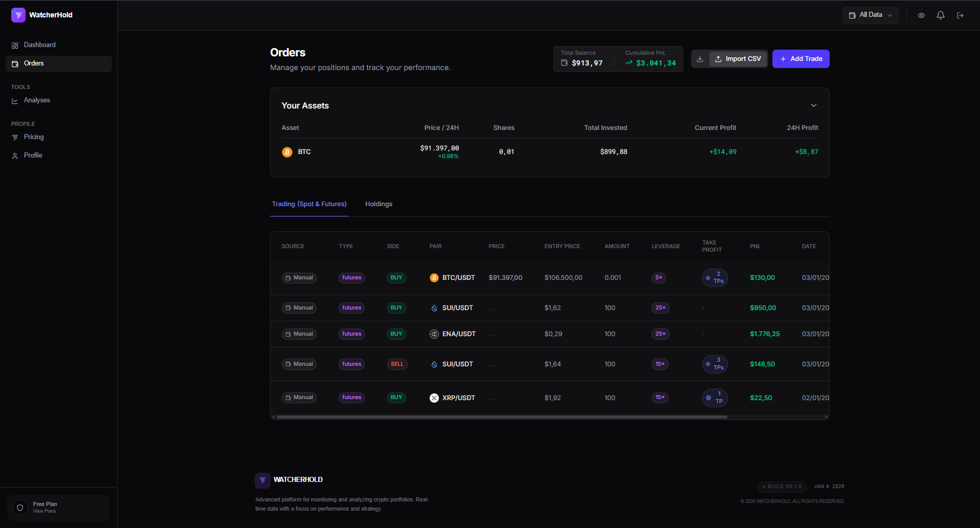Toggle the 2 TPs indicator on BTC/USDT row
The height and width of the screenshot is (528, 980).
point(715,278)
